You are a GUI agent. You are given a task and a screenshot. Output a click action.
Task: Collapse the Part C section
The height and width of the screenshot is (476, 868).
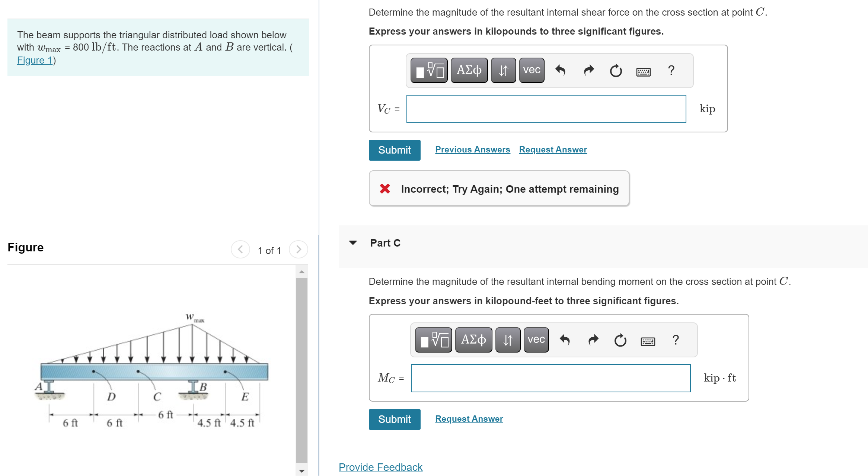tap(353, 243)
